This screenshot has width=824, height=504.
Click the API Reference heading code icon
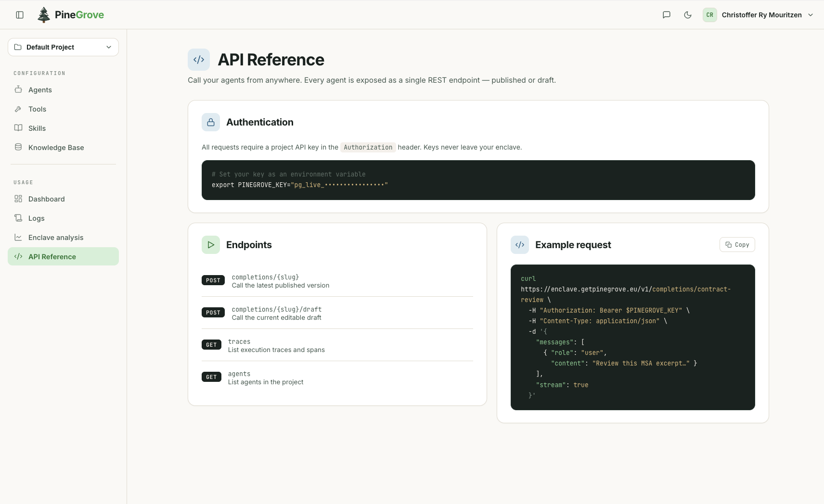[x=199, y=60]
